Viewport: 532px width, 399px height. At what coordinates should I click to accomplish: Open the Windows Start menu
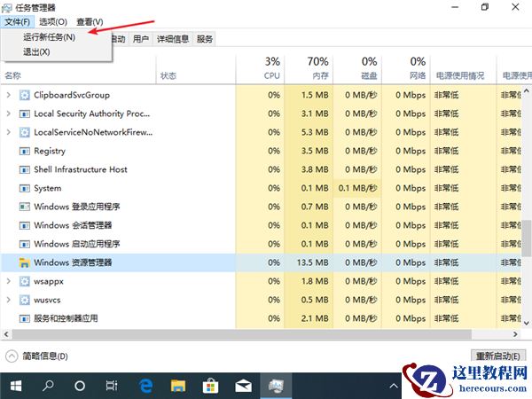16,386
